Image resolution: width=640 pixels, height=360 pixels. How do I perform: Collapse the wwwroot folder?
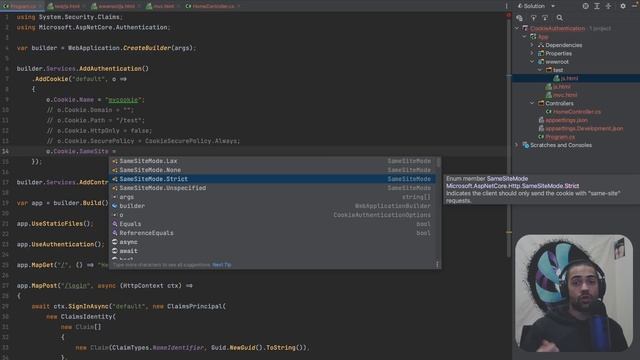pyautogui.click(x=532, y=62)
